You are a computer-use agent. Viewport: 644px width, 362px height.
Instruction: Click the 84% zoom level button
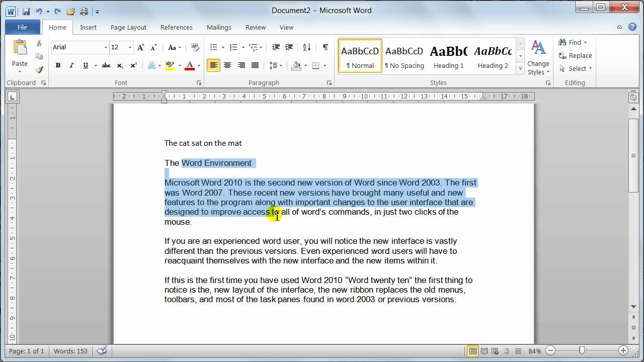click(x=534, y=351)
